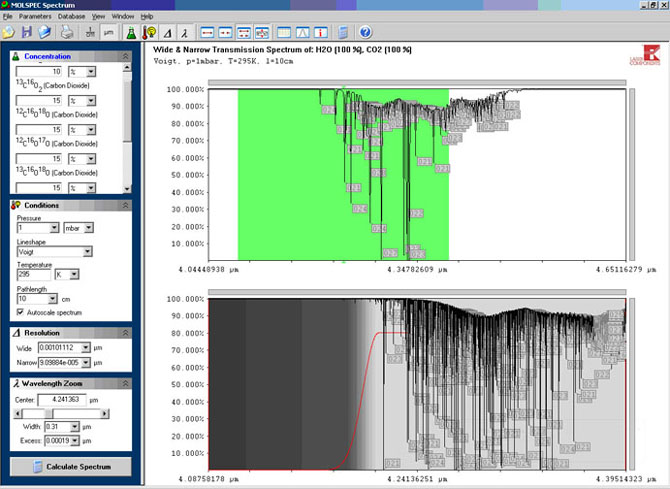Open the Database menu
The height and width of the screenshot is (489, 670).
(71, 17)
